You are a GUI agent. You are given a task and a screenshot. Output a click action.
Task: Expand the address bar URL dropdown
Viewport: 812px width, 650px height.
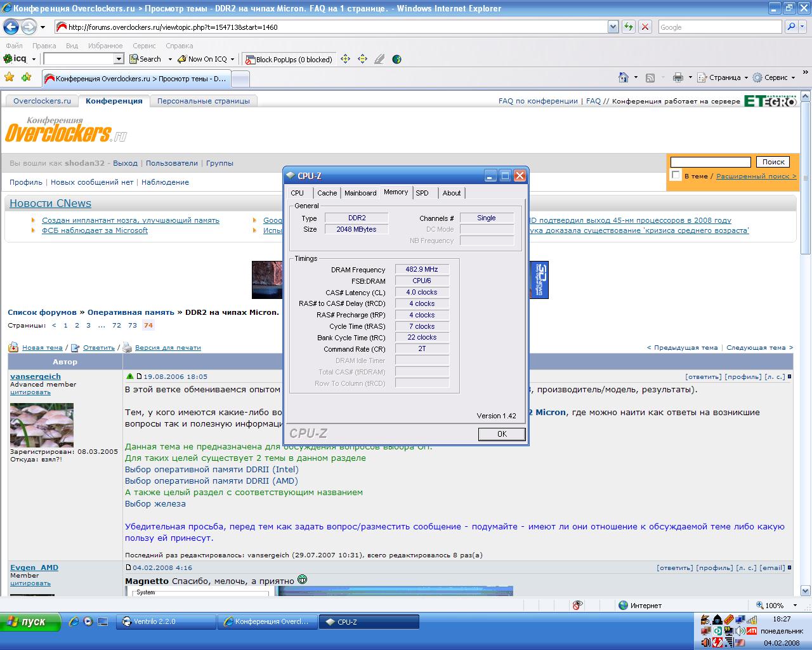pyautogui.click(x=613, y=27)
